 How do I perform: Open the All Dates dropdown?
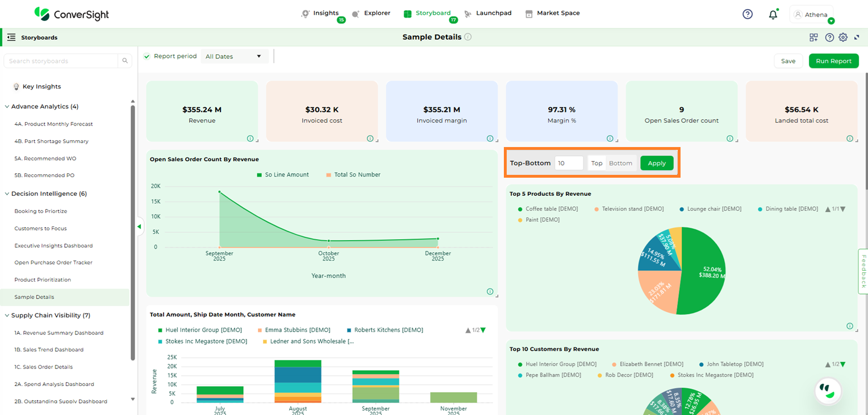234,56
